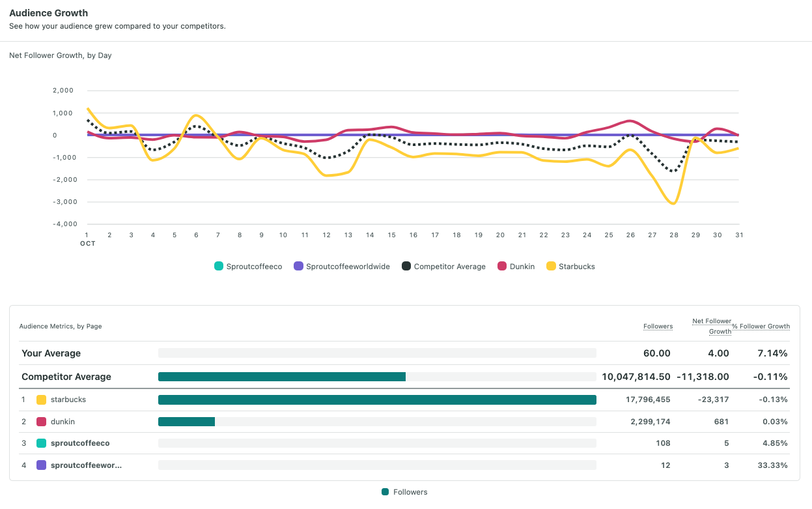Sort by the Net Follower Growth column header
The width and height of the screenshot is (812, 509).
pyautogui.click(x=712, y=327)
